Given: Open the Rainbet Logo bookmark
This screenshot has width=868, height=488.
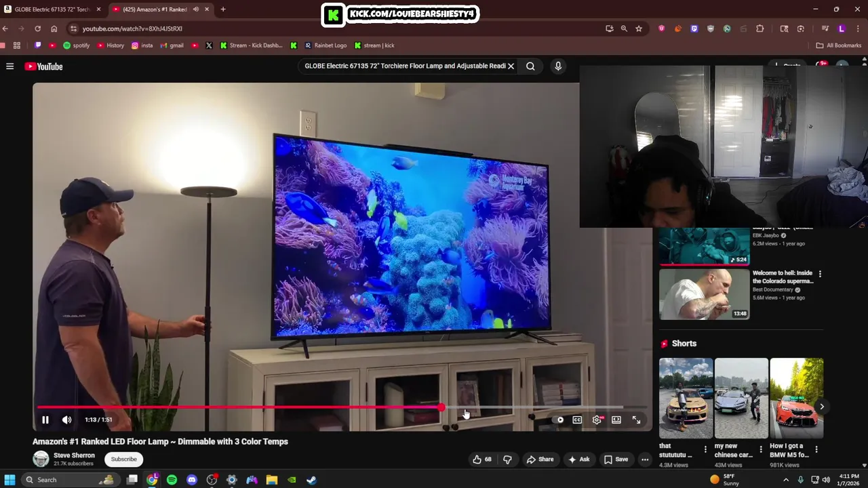Looking at the screenshot, I should (325, 45).
